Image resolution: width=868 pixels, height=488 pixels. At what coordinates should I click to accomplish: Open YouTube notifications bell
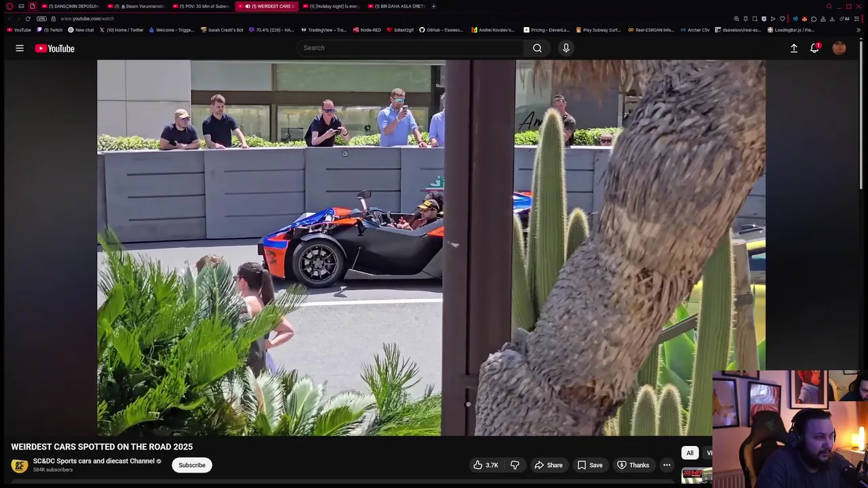click(814, 48)
